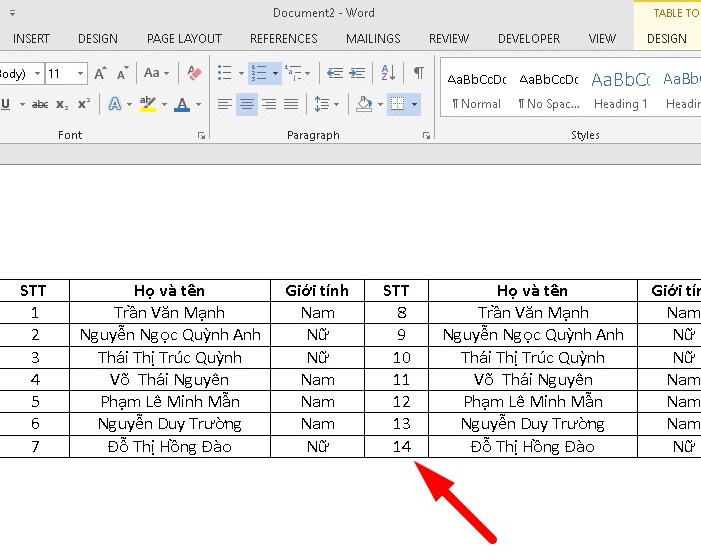Apply the Heading 1 style
This screenshot has height=559, width=701.
coord(621,91)
